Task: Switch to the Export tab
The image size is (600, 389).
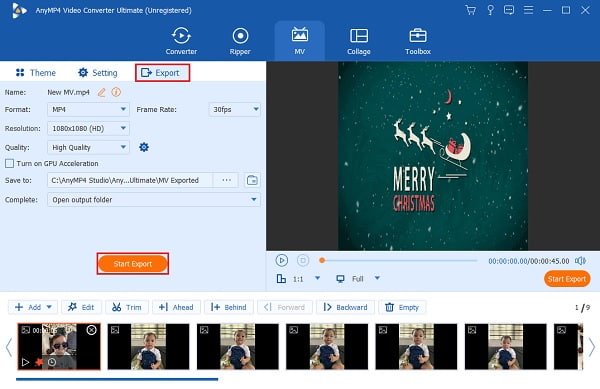Action: (162, 73)
